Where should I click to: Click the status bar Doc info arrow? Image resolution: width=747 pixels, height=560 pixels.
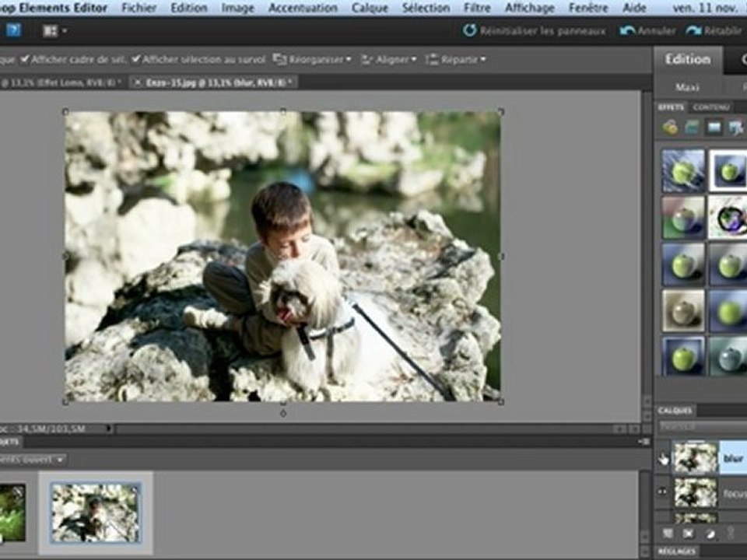[x=109, y=429]
